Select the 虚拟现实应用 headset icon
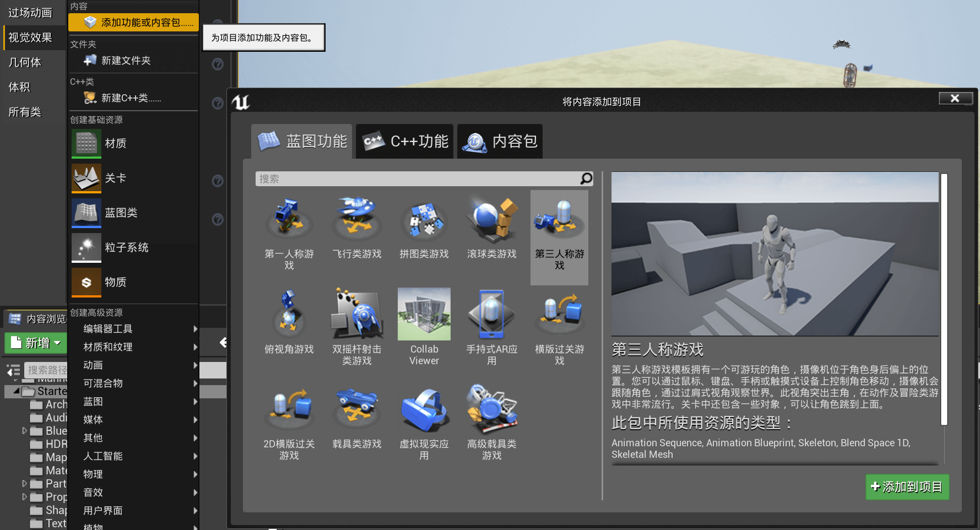This screenshot has width=980, height=530. pyautogui.click(x=424, y=409)
